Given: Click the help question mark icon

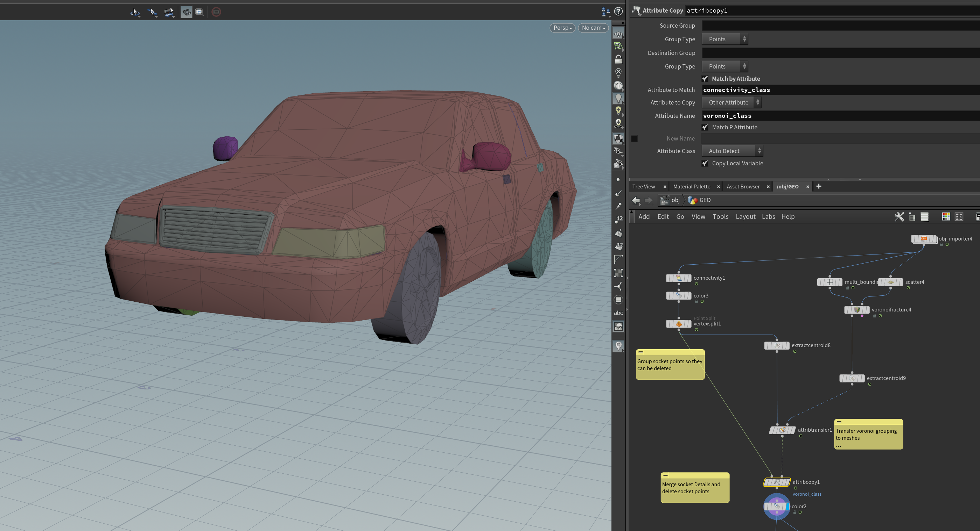Looking at the screenshot, I should (x=618, y=12).
